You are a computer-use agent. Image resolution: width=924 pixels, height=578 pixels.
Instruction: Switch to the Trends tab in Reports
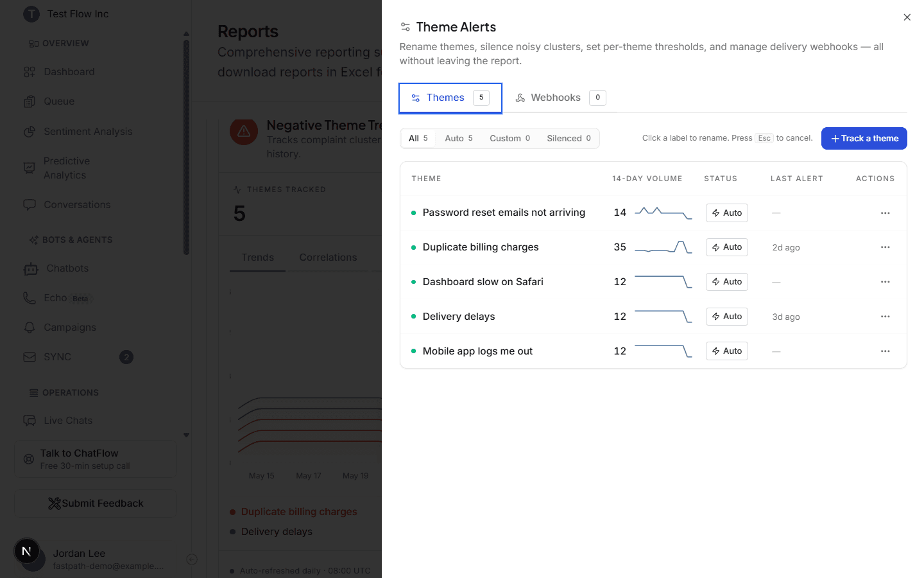click(x=257, y=258)
